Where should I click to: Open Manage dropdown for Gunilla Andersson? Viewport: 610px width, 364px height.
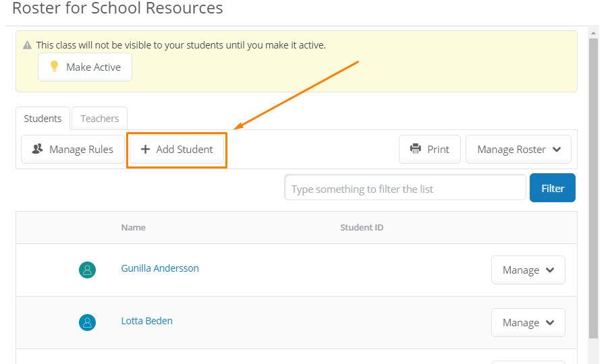[528, 270]
